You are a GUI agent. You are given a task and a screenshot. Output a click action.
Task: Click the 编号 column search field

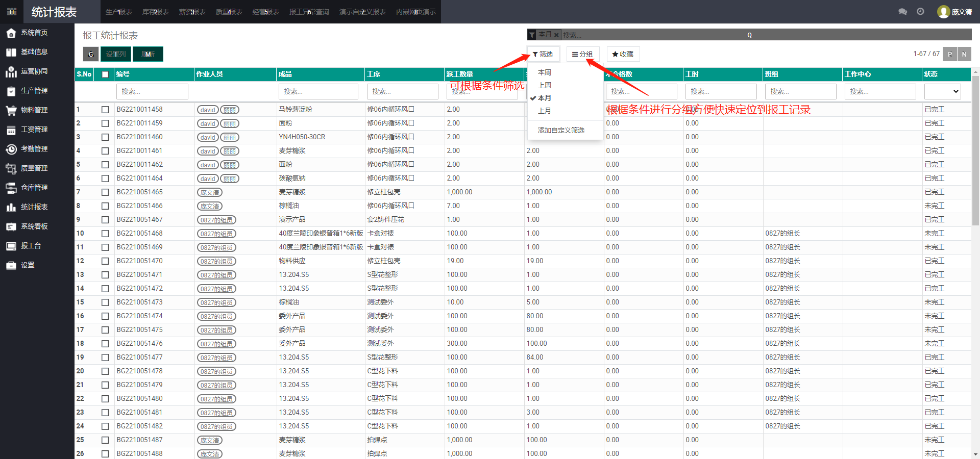click(x=152, y=91)
